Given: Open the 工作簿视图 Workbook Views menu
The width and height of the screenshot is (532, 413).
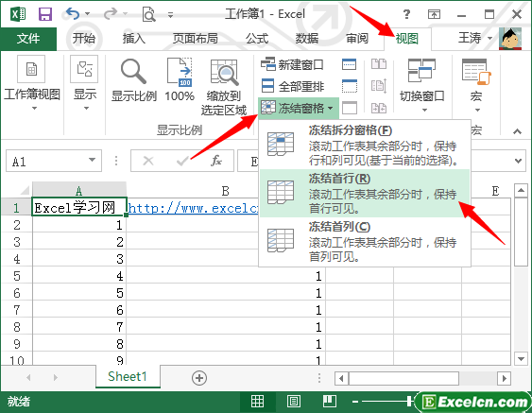Looking at the screenshot, I should tap(32, 83).
